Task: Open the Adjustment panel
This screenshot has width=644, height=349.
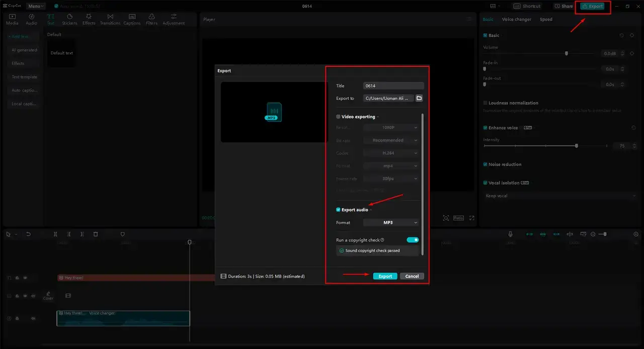Action: (173, 19)
